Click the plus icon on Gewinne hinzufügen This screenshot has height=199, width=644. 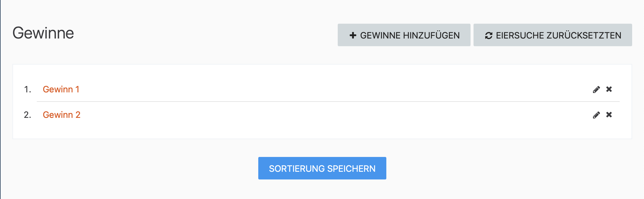click(x=353, y=35)
